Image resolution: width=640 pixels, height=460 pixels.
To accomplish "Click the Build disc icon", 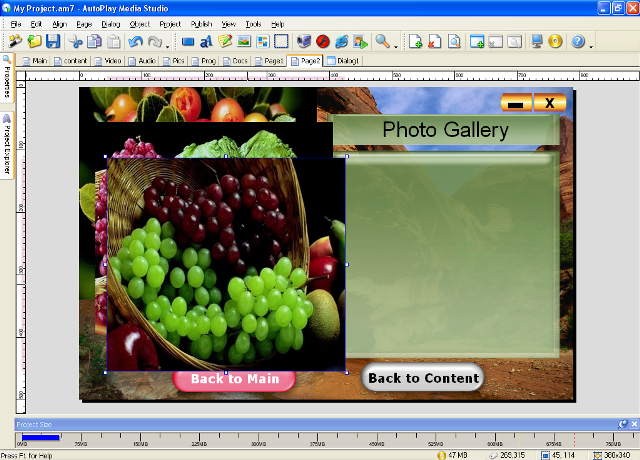I will [555, 42].
